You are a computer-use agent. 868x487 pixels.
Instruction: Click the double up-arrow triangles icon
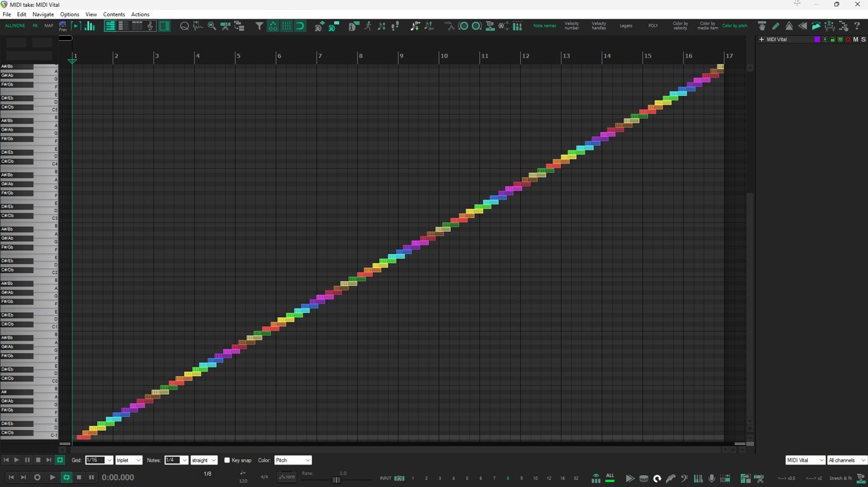click(789, 26)
